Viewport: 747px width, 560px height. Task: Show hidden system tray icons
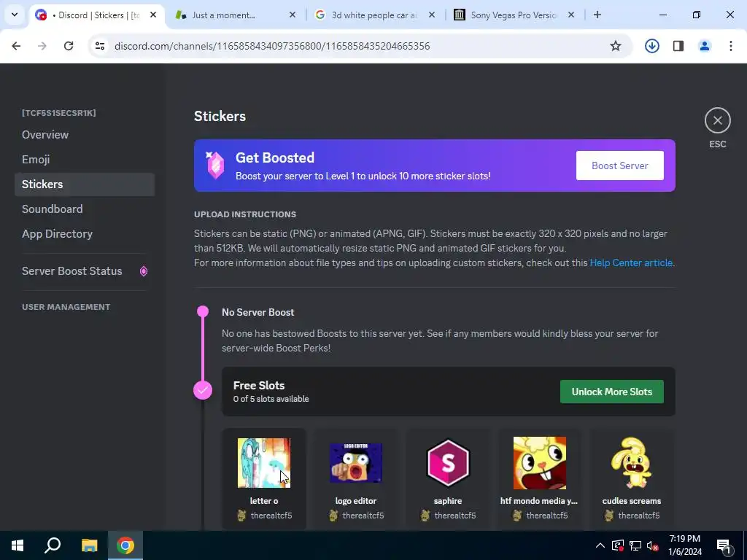click(600, 545)
